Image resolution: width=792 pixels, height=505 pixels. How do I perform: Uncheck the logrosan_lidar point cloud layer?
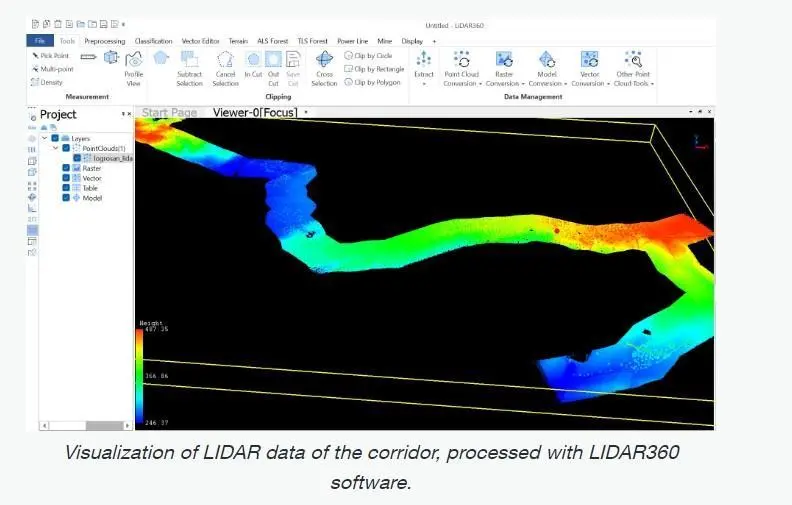pos(77,158)
